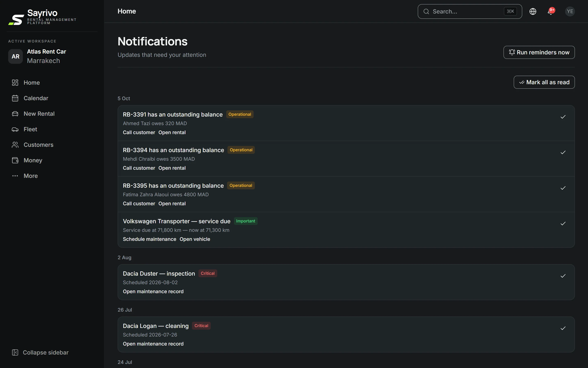Viewport: 588px width, 368px height.
Task: Call customer for RB-3394
Action: (x=139, y=168)
